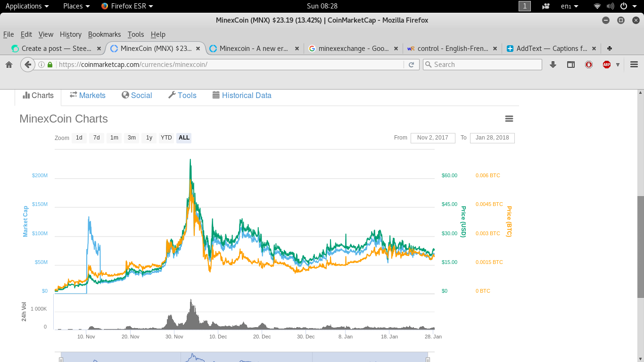Image resolution: width=644 pixels, height=362 pixels.
Task: Toggle Market Cap series on chart
Action: coord(25,221)
